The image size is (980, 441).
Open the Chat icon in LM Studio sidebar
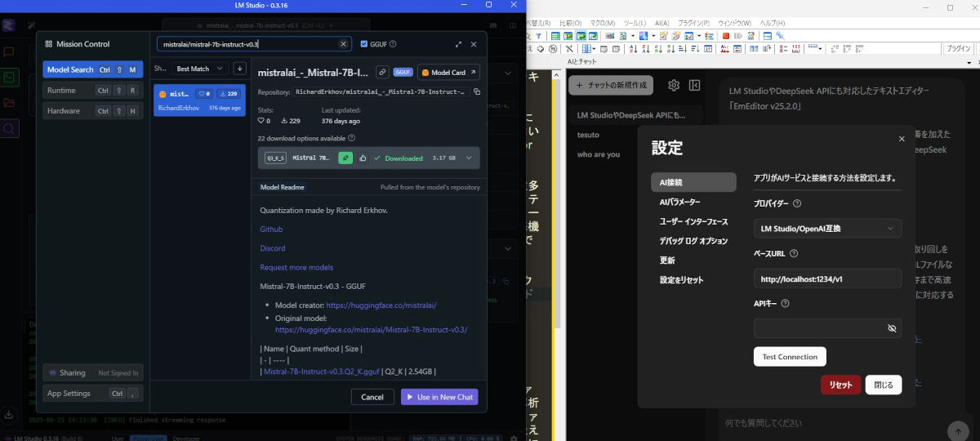point(9,51)
